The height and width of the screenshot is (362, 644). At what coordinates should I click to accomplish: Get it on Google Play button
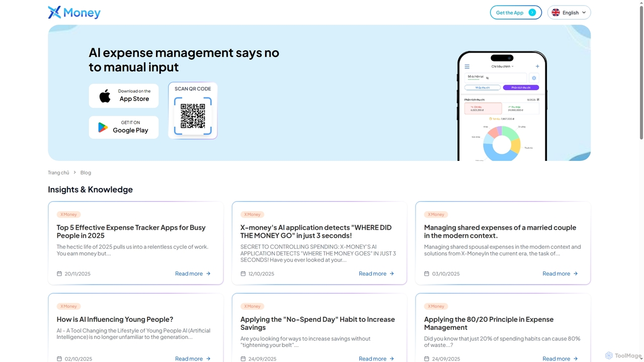coord(124,127)
